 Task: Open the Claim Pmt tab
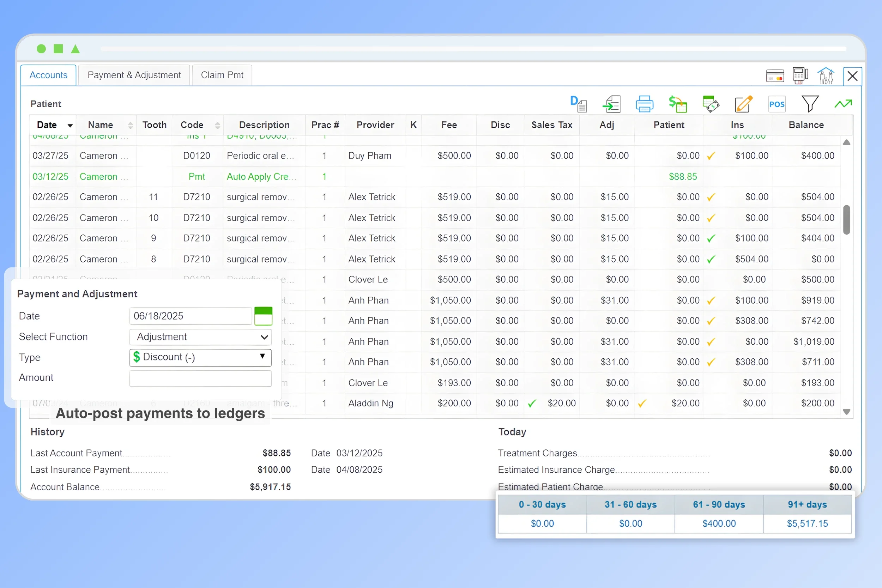222,75
